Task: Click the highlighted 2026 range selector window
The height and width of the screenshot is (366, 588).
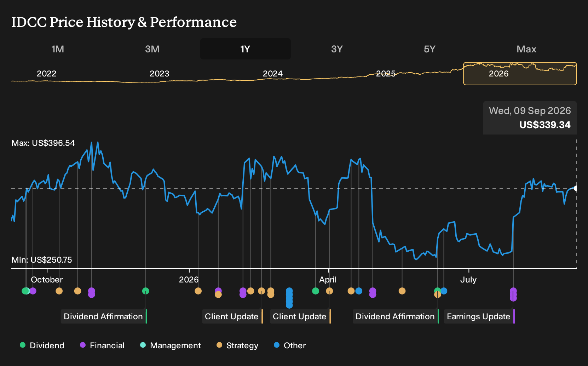Action: coord(520,74)
